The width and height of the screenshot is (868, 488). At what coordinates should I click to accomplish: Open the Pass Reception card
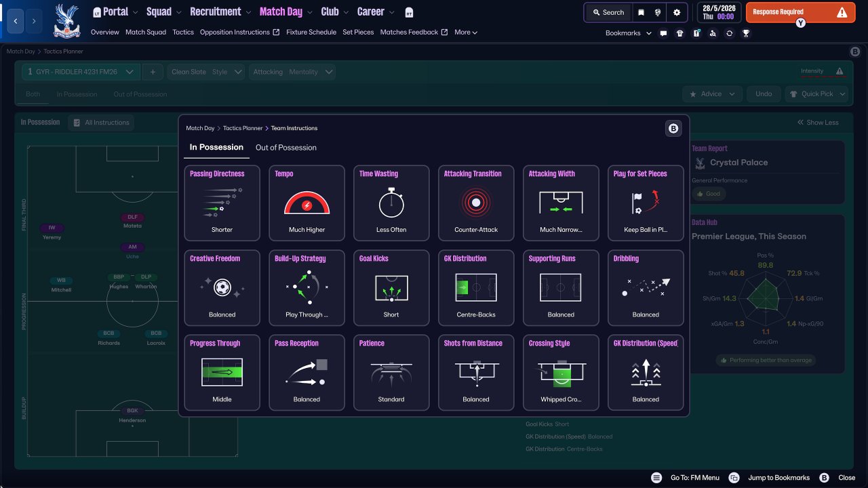tap(307, 372)
